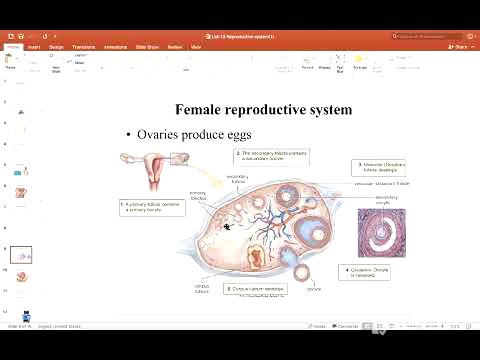The image size is (480, 360).
Task: Click the feedback smiley icon
Action: click(471, 36)
